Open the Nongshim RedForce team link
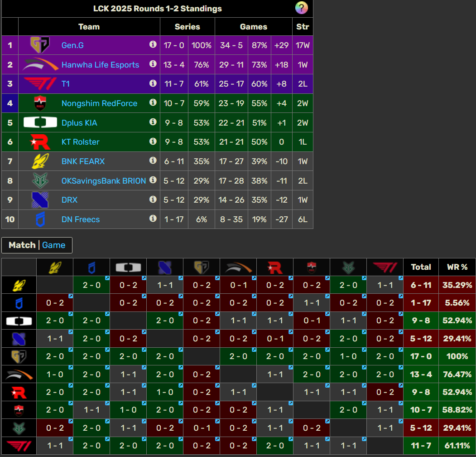 tap(99, 103)
